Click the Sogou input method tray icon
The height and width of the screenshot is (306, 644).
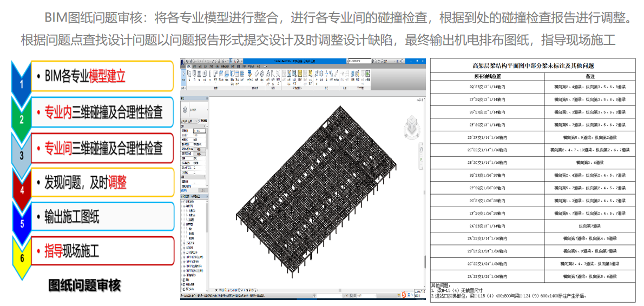405,295
